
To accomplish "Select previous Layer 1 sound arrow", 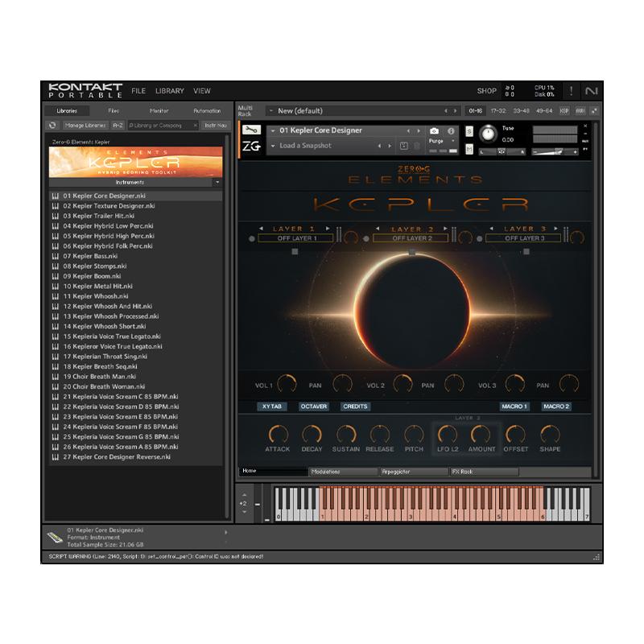I will click(x=261, y=229).
